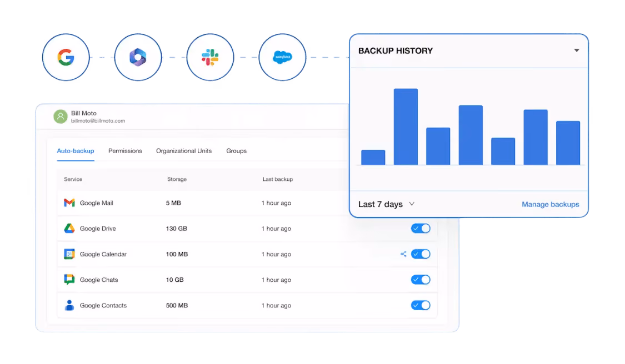Click the Bill Moto account name
The image size is (625, 364).
tap(84, 113)
